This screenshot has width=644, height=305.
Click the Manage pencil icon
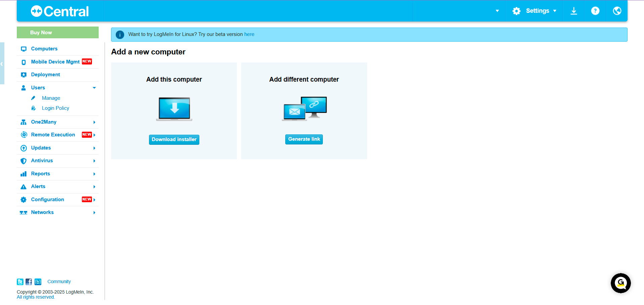tap(33, 98)
